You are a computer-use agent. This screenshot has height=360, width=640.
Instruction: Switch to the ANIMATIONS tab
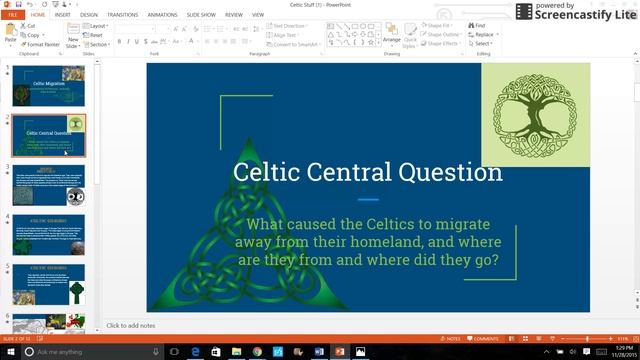162,15
